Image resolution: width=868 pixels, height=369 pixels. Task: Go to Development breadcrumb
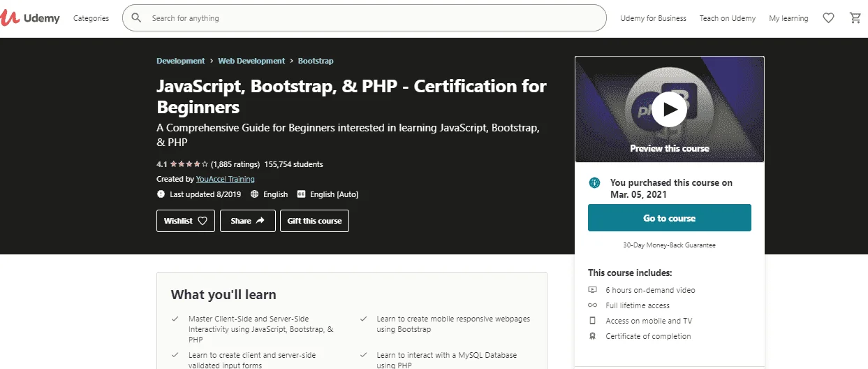(x=181, y=61)
